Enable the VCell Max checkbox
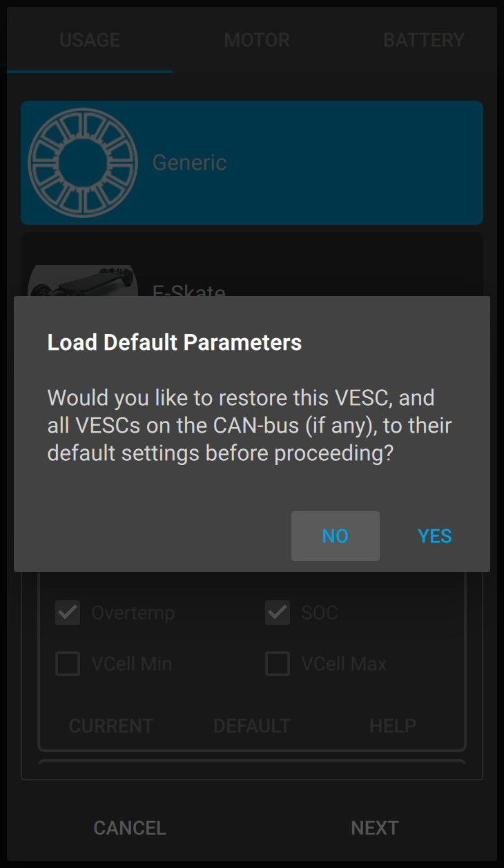Screen dimensions: 504x868 coord(278,664)
